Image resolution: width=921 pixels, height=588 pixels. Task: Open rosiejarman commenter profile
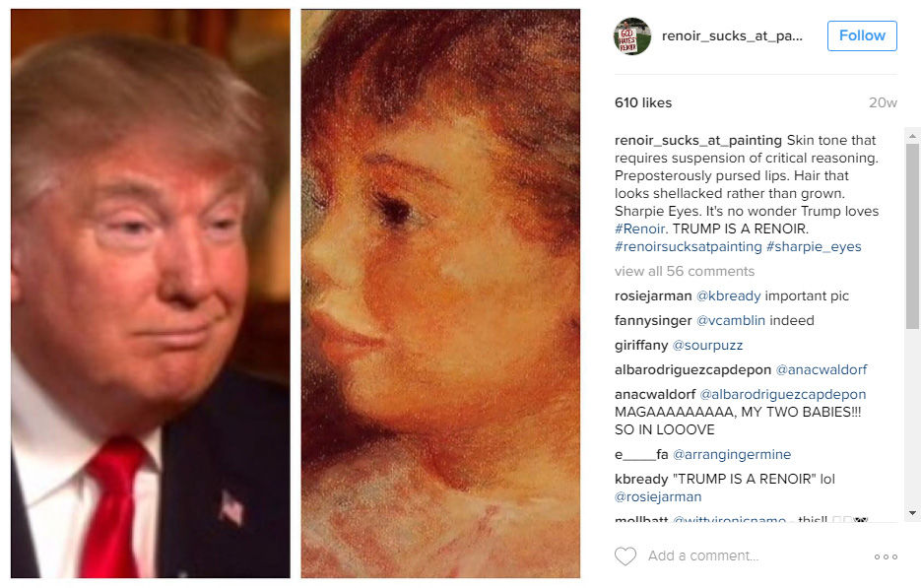click(x=653, y=296)
